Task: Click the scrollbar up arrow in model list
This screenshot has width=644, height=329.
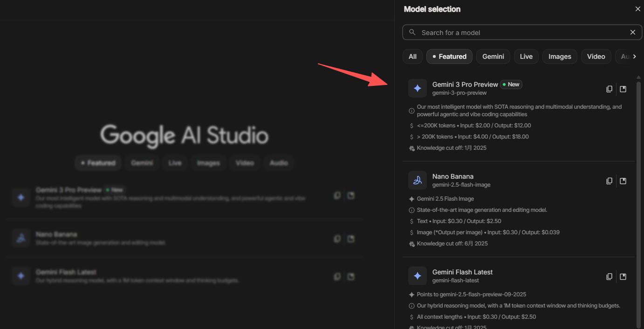Action: click(638, 77)
